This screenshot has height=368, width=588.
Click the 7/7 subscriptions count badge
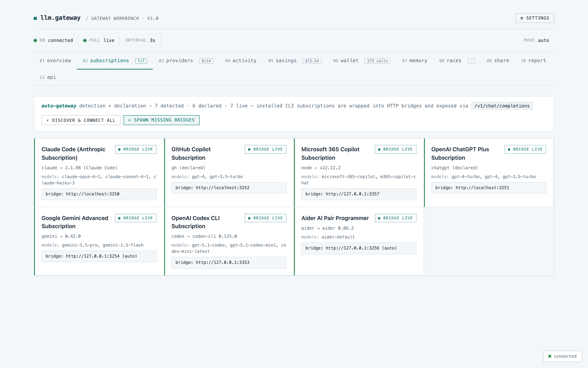tap(141, 61)
